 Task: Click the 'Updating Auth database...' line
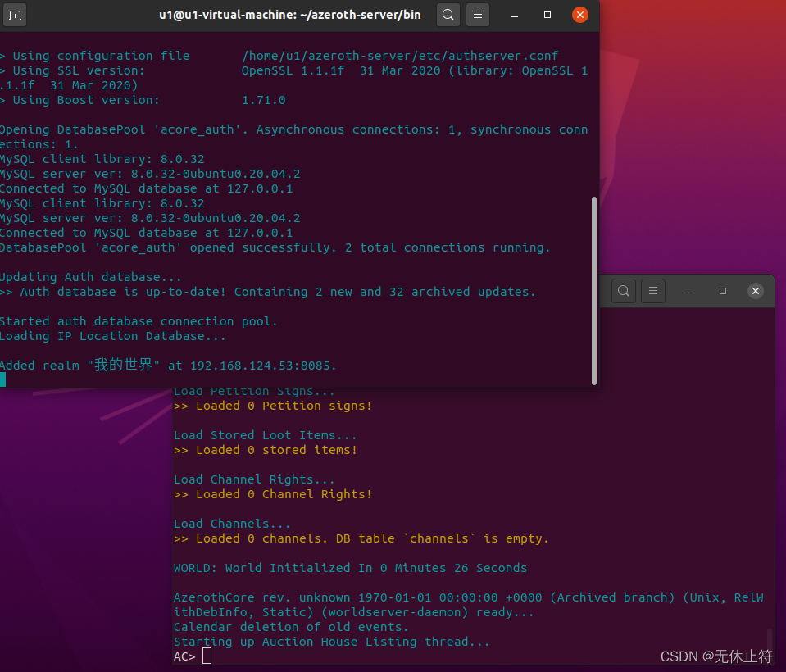tap(91, 277)
